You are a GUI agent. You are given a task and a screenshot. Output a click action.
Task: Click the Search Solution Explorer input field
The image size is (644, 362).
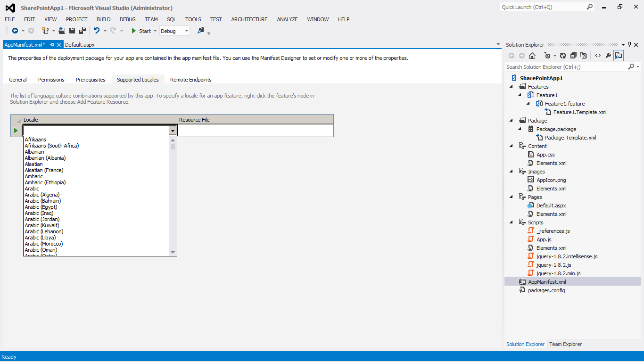click(566, 67)
